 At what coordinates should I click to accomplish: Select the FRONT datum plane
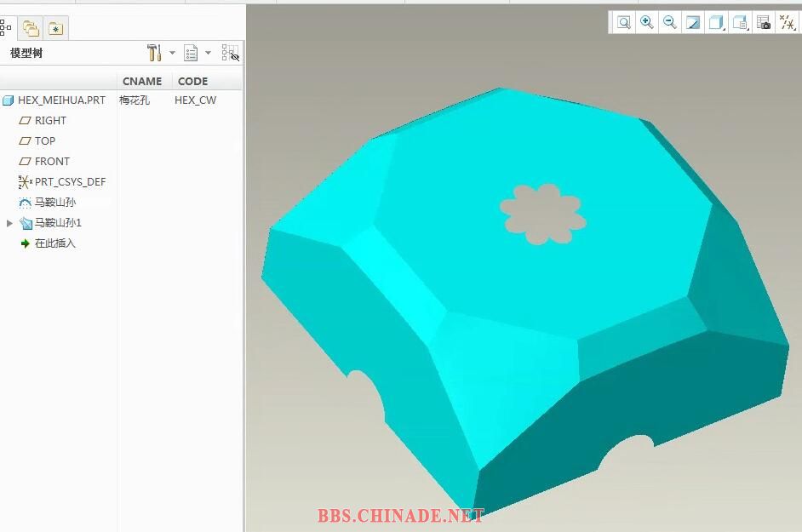(x=51, y=162)
